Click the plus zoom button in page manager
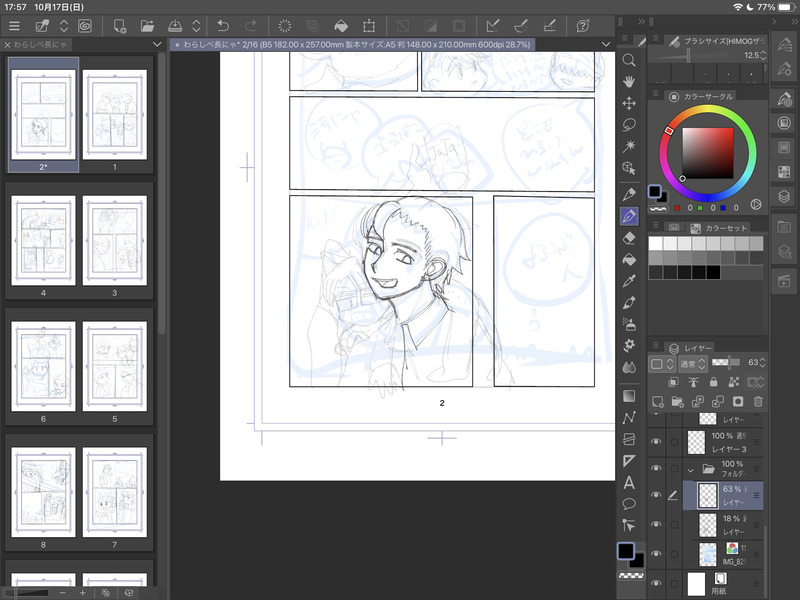 (83, 592)
